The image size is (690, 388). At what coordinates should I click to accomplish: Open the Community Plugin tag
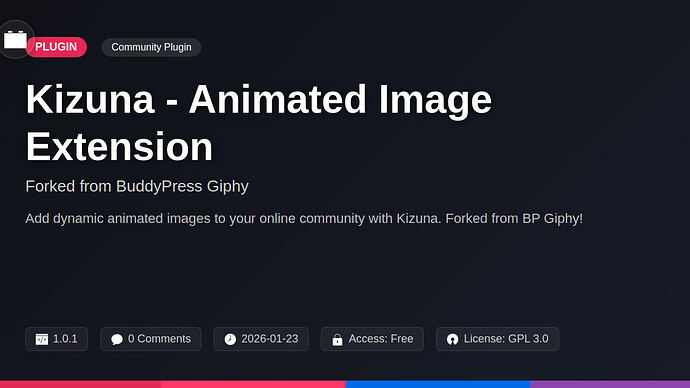click(x=151, y=47)
